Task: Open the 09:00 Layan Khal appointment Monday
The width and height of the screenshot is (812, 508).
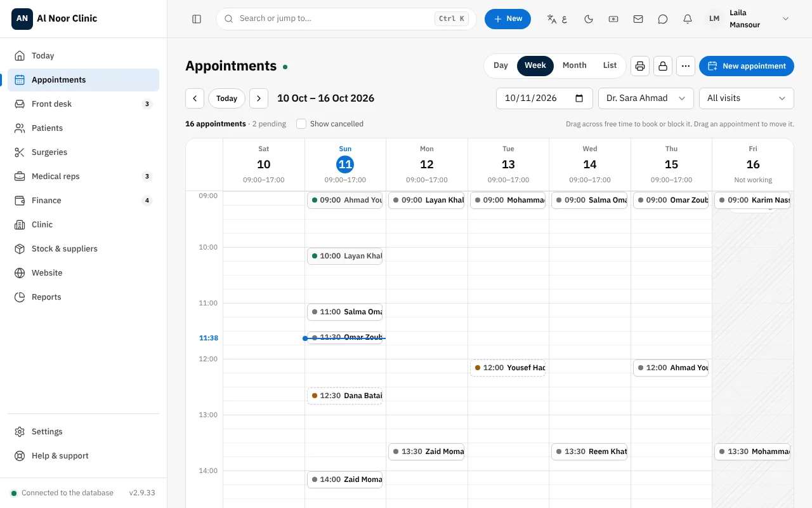Action: tap(426, 200)
